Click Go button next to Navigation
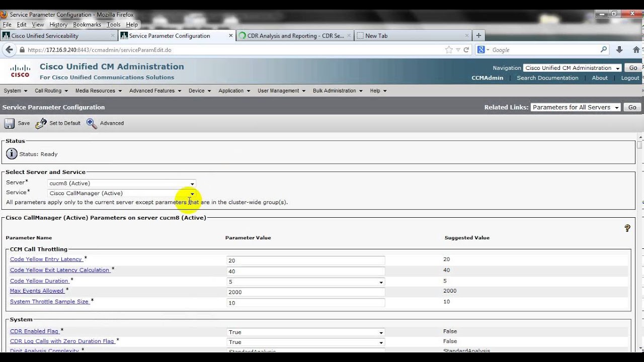This screenshot has width=644, height=362. [x=633, y=68]
